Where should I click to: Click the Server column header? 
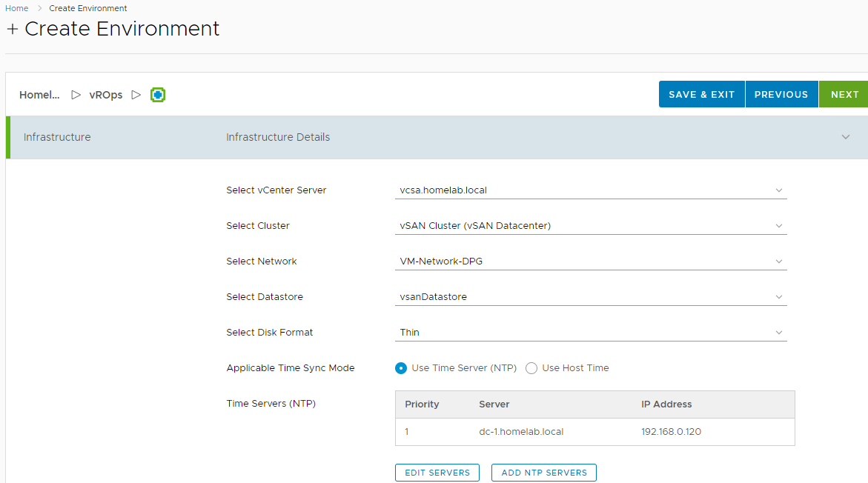[x=494, y=404]
